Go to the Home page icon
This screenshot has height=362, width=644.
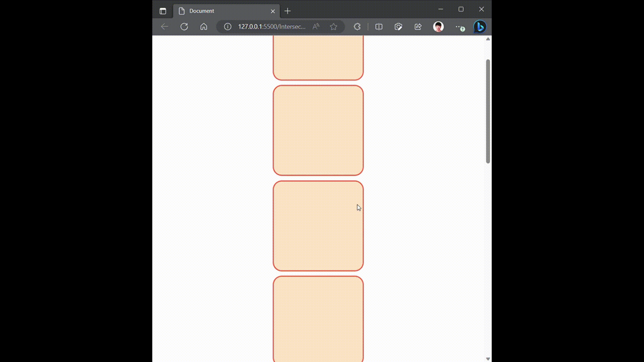point(204,27)
